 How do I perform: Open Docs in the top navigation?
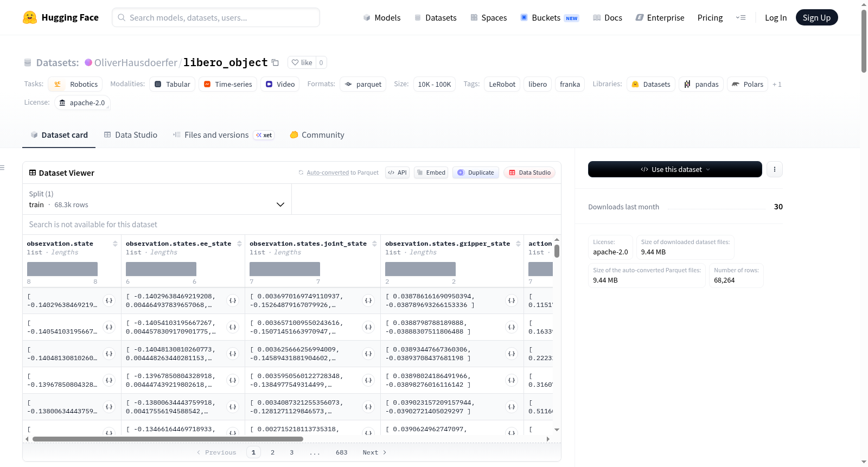point(608,17)
